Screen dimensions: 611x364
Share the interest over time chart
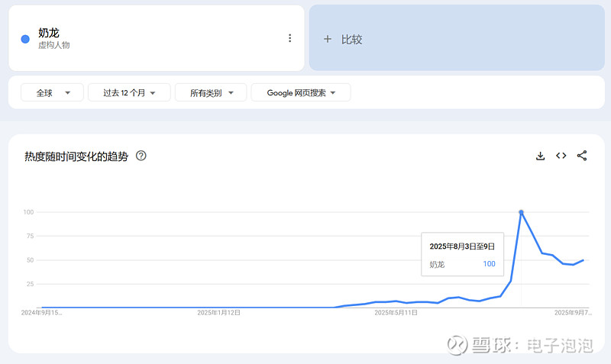pyautogui.click(x=582, y=156)
